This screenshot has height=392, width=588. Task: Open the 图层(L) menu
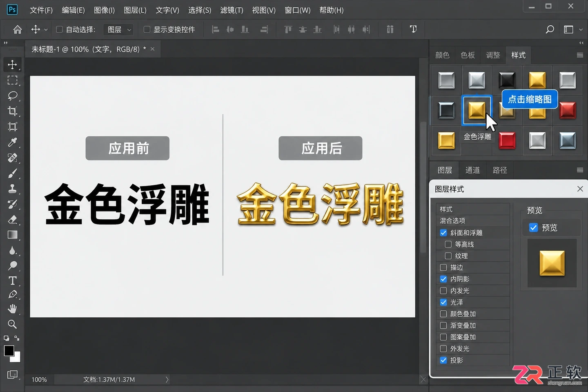135,10
